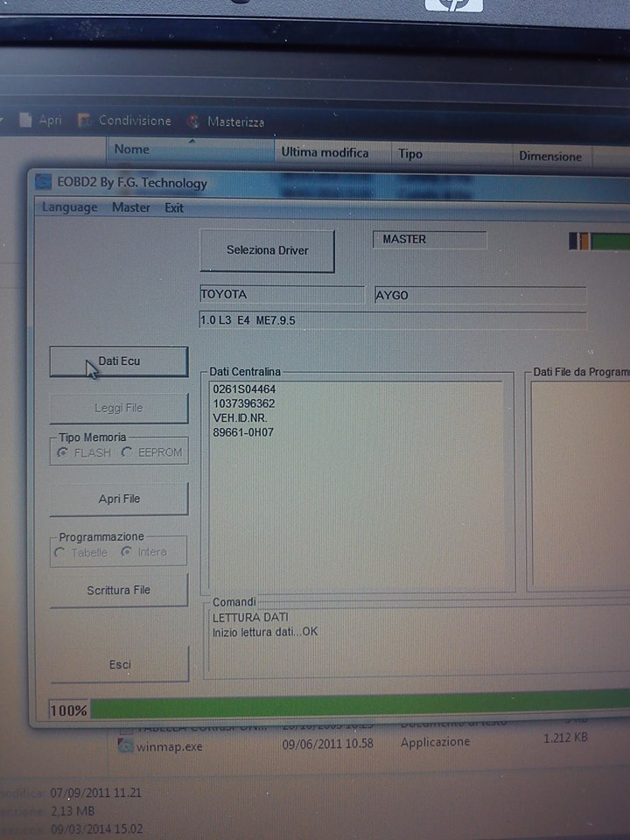Click the 2,13 MB size detail

pos(72,811)
